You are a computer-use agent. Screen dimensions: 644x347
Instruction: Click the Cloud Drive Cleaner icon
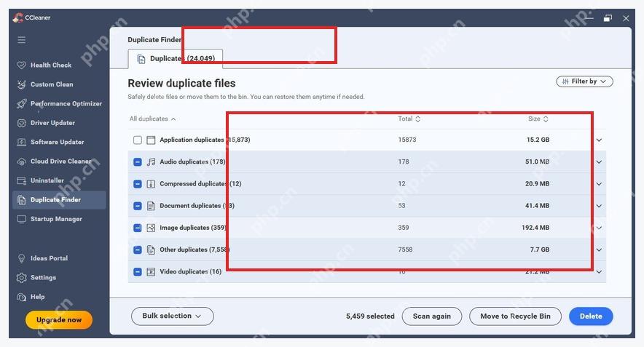pyautogui.click(x=21, y=161)
